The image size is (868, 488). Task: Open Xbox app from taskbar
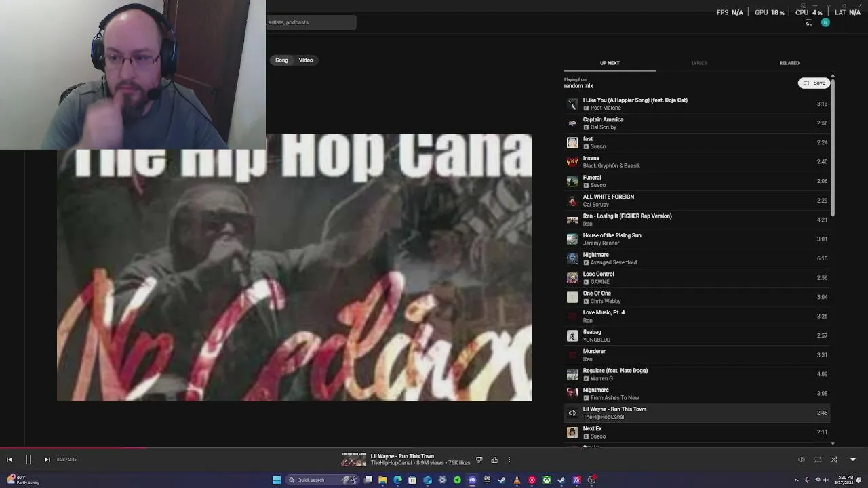click(547, 480)
